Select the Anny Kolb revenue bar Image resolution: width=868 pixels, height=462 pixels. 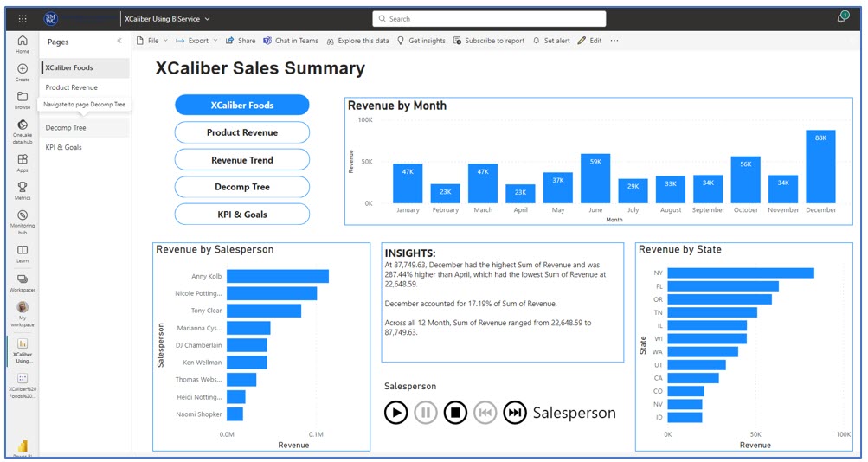coord(277,276)
